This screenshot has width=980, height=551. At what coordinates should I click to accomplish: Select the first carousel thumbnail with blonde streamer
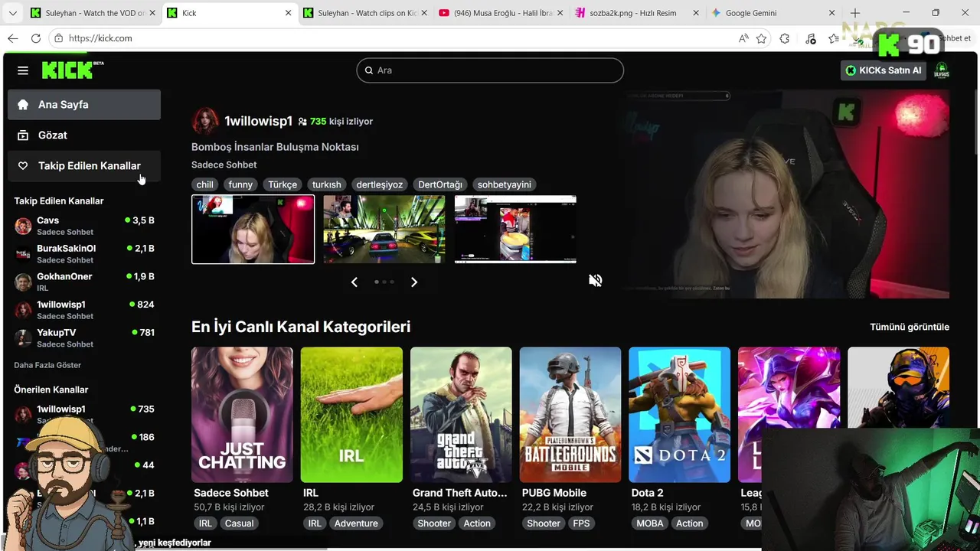pos(253,230)
